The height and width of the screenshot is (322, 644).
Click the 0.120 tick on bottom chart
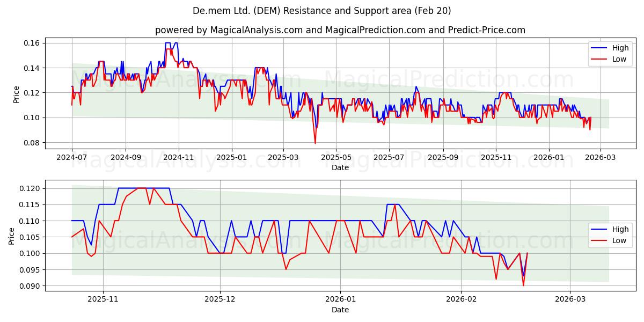pos(31,188)
